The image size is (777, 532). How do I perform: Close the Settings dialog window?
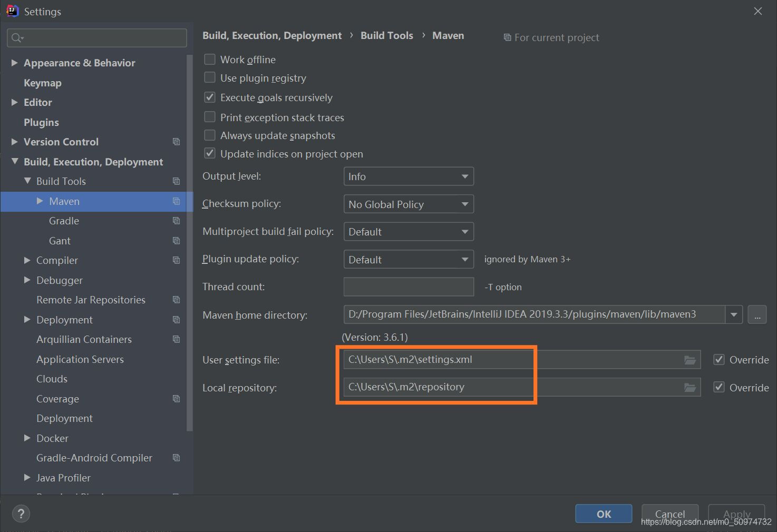(x=757, y=11)
